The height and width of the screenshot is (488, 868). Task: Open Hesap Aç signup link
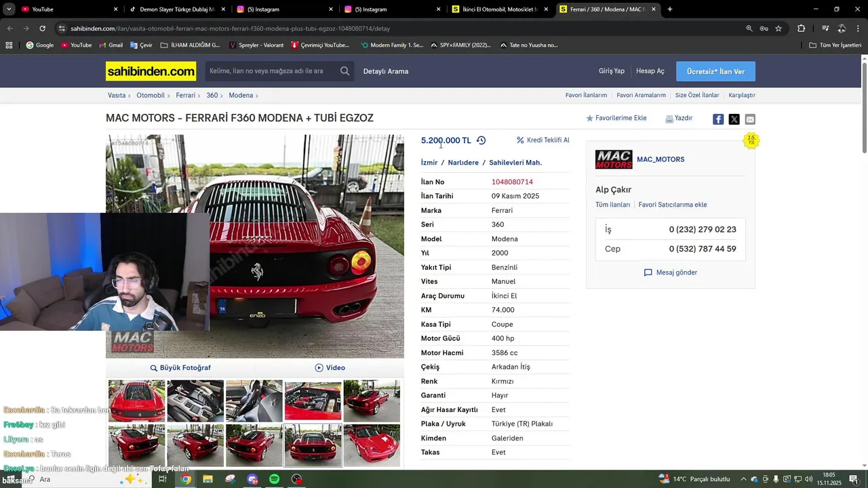(650, 71)
